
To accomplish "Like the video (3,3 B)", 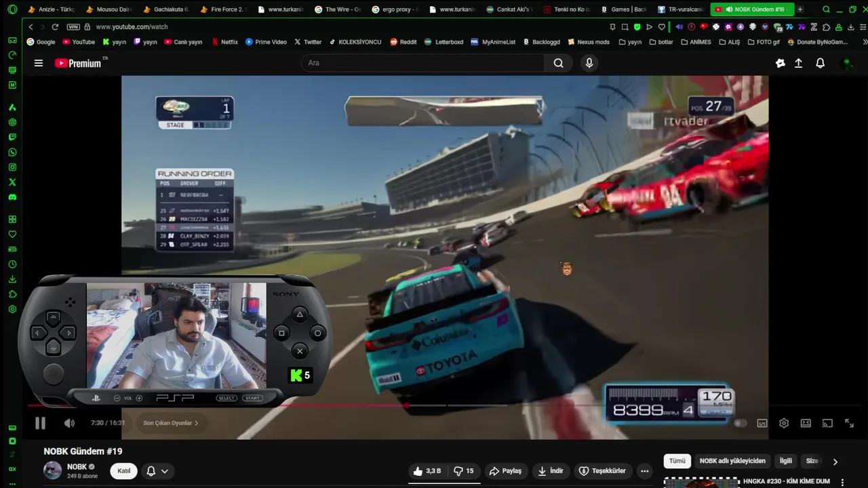I will pos(427,471).
